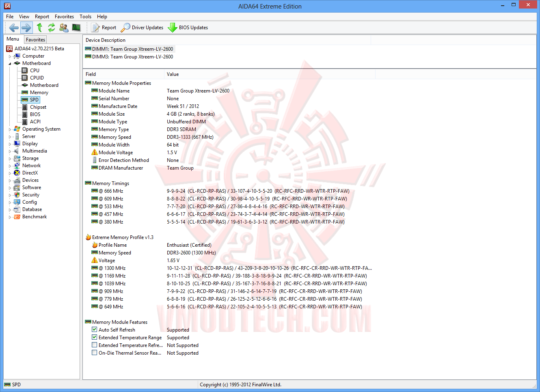
Task: Expand the Display tree node
Action: (10, 144)
